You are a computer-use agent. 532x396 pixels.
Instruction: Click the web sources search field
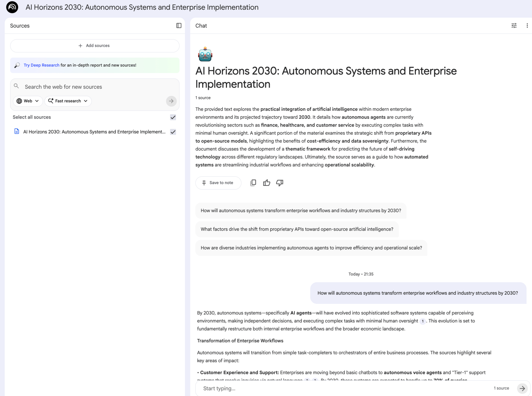point(94,87)
